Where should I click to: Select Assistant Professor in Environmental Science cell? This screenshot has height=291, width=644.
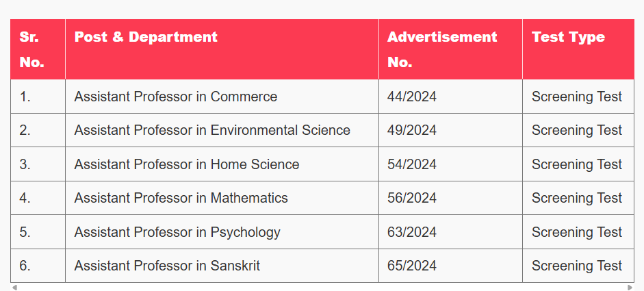222,130
